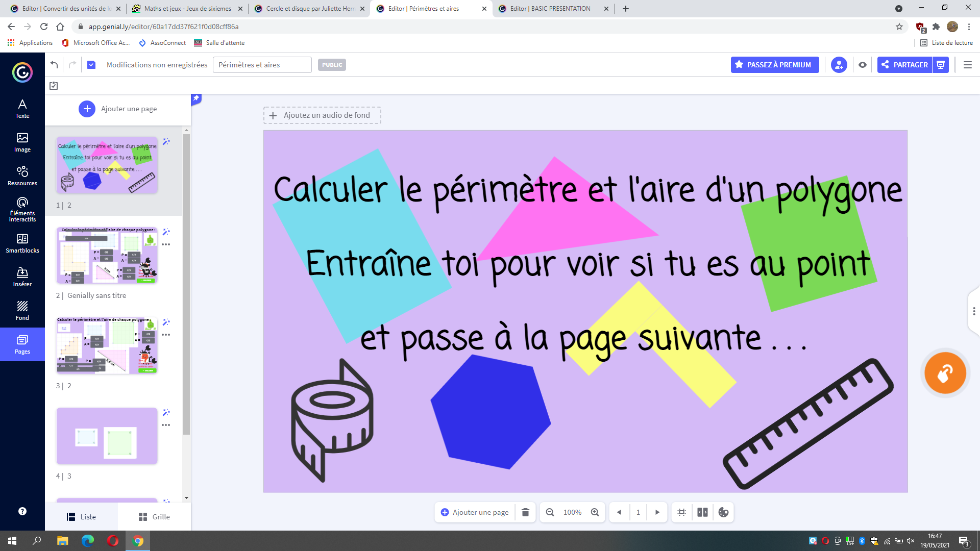Open the Smartblocks panel
The image size is (980, 551).
22,243
